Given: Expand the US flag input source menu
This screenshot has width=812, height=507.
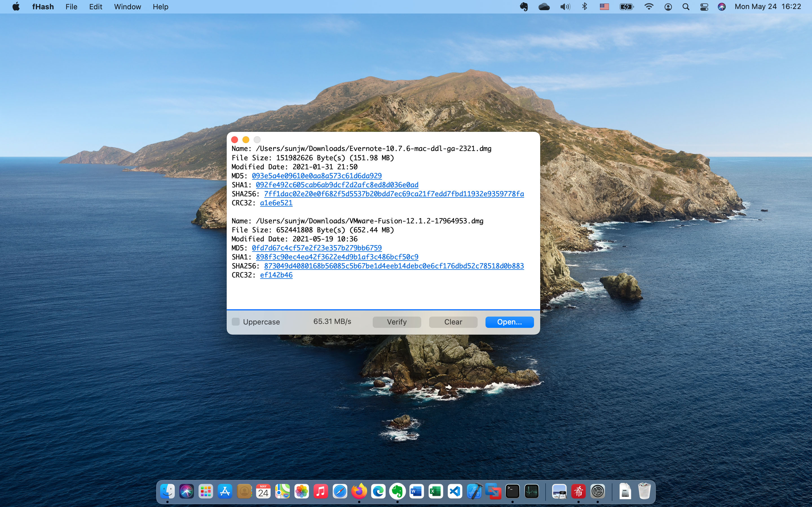Looking at the screenshot, I should [604, 7].
